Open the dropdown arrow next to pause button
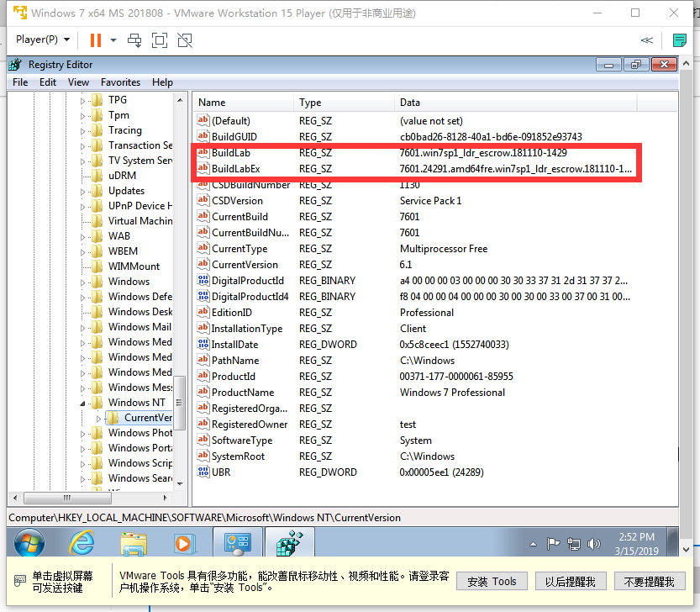This screenshot has height=612, width=700. tap(113, 40)
